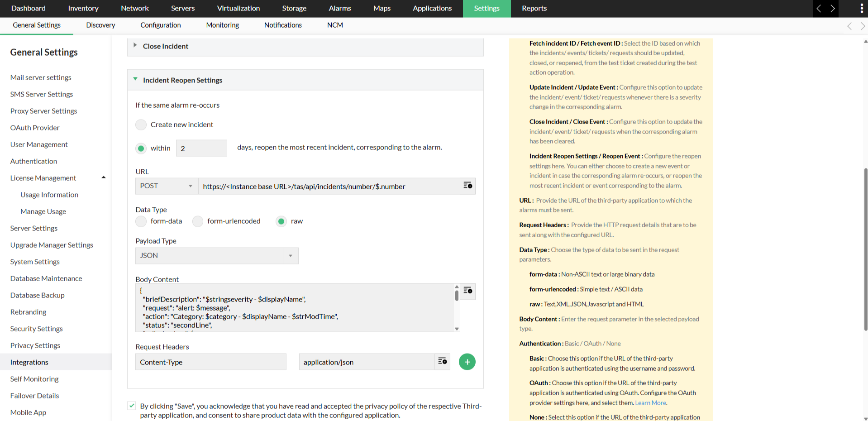The image size is (868, 421).
Task: Open variable picker for the application/json header value
Action: pyautogui.click(x=442, y=362)
